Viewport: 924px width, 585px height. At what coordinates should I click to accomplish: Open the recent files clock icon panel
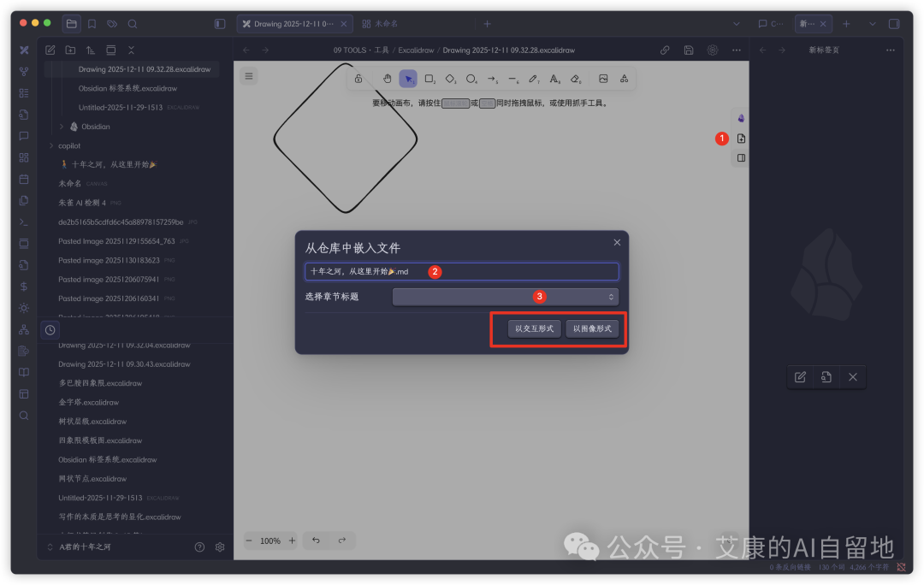pyautogui.click(x=50, y=330)
